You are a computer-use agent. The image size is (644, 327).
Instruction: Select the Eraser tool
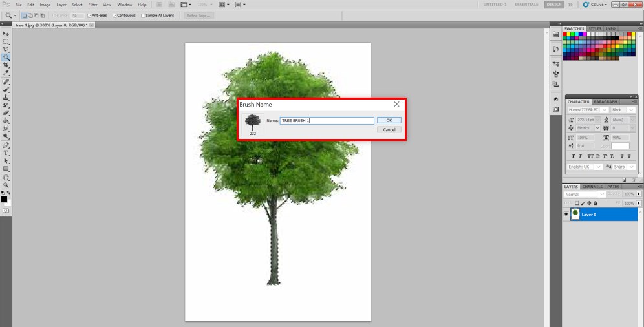[6, 113]
